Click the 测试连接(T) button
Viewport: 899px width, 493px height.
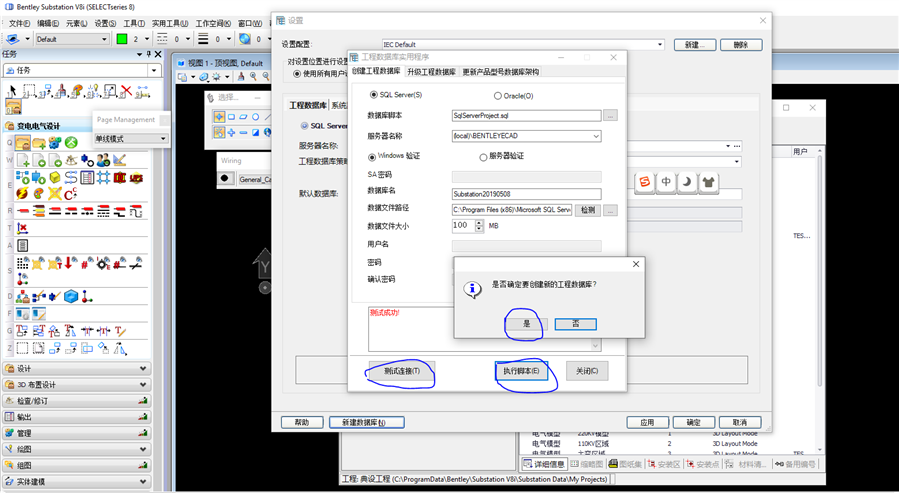pos(402,371)
